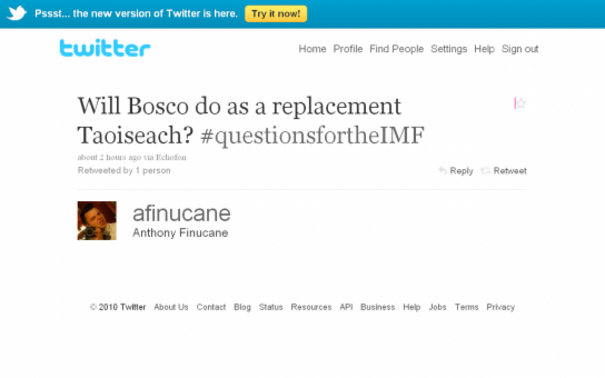Screen dimensions: 605x378
Task: Favorite the tweet with the star icon
Action: [521, 103]
